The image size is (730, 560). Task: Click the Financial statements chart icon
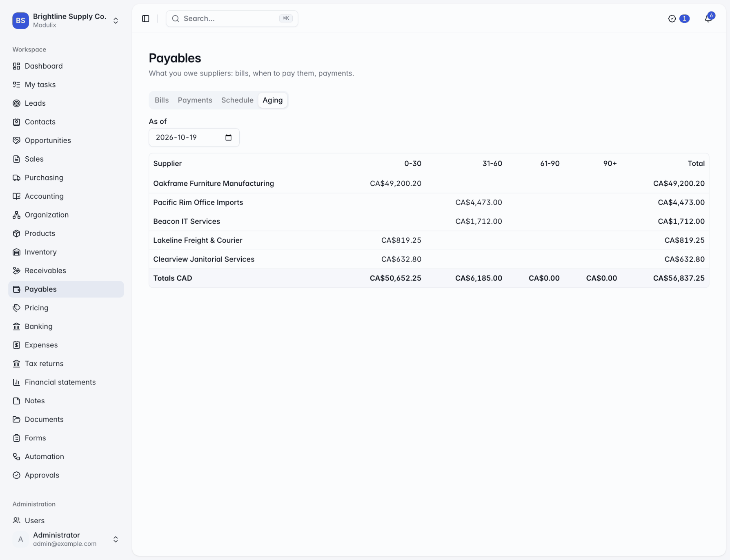pos(16,382)
